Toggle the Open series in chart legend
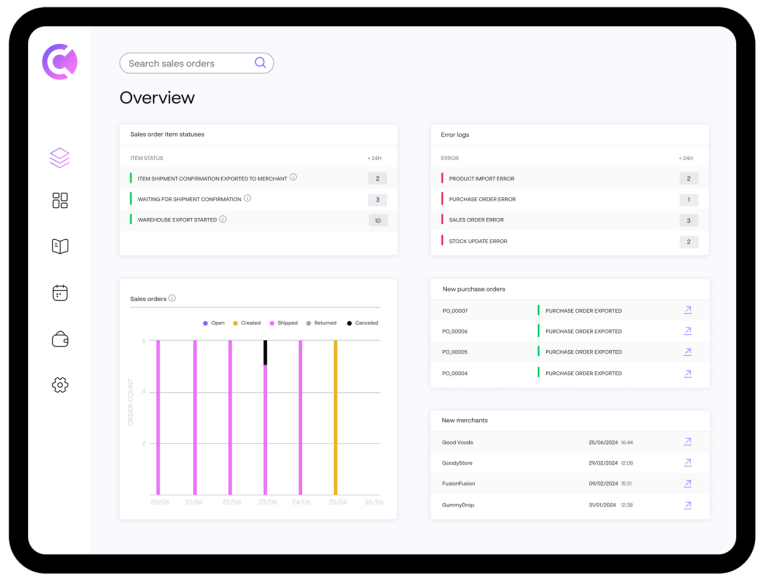Screen dimensions: 763x582 [x=213, y=323]
